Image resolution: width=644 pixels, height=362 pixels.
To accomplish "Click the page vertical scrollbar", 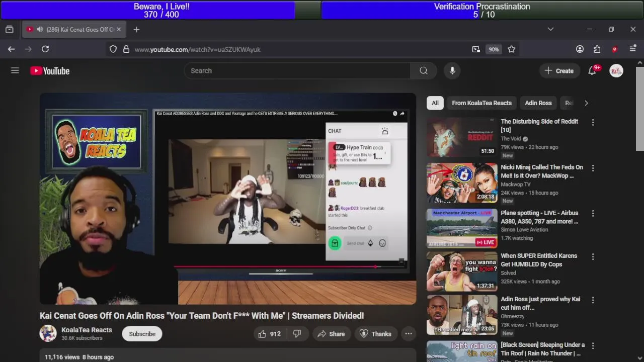I will tap(640, 108).
